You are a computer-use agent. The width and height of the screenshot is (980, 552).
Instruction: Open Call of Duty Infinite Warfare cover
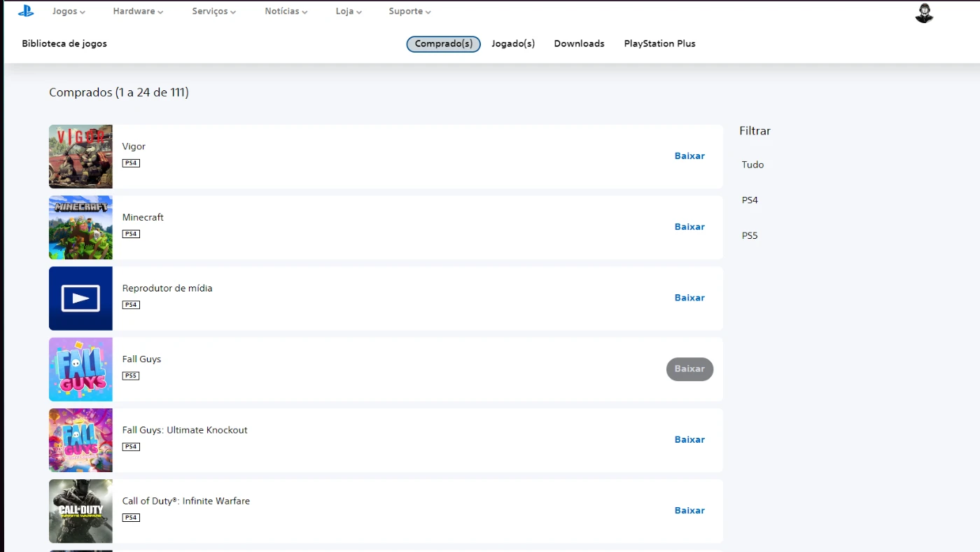80,511
